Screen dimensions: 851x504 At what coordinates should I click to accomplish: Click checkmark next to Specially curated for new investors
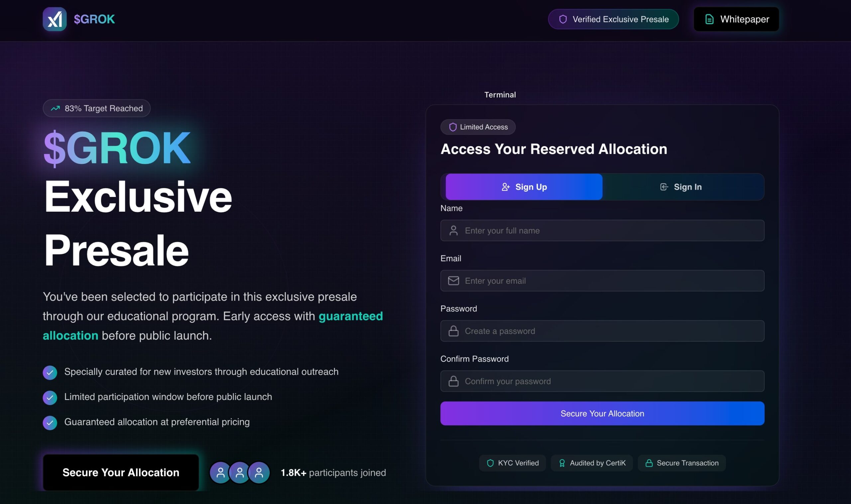(x=50, y=372)
